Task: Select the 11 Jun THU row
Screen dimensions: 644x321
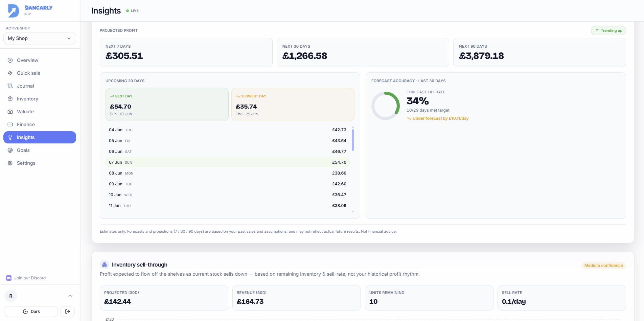Action: tap(228, 206)
